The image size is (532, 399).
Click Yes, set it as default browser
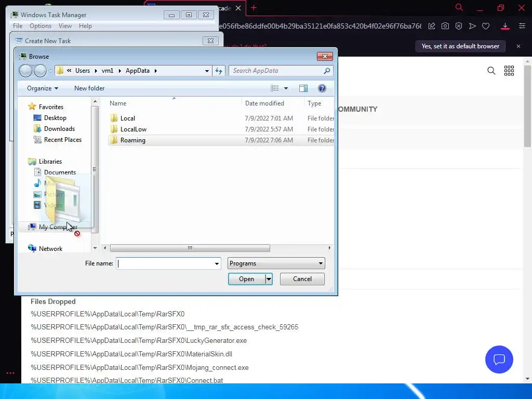(x=460, y=46)
